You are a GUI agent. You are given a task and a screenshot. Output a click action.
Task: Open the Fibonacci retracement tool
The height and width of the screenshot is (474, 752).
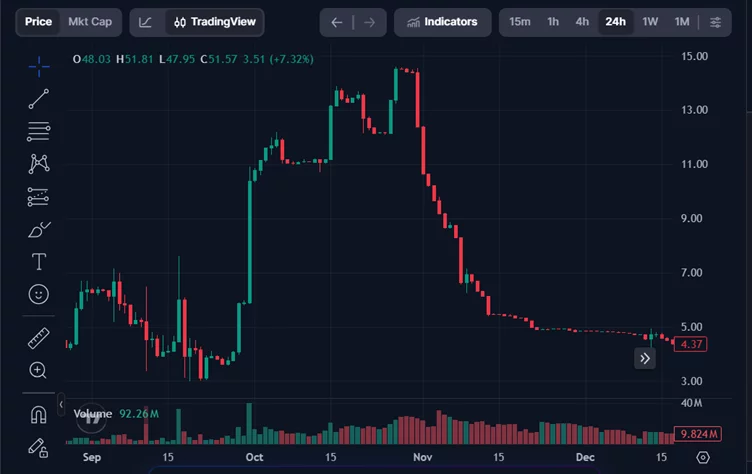[x=39, y=131]
